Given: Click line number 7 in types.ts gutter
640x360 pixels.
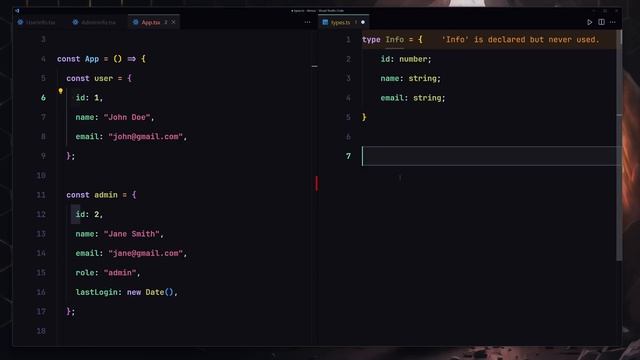Looking at the screenshot, I should (x=348, y=156).
